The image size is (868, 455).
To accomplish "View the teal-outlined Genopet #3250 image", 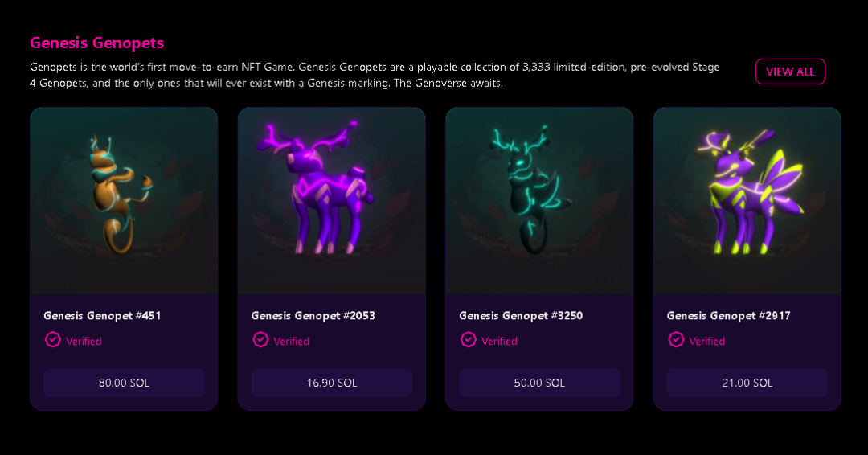I will [x=539, y=201].
